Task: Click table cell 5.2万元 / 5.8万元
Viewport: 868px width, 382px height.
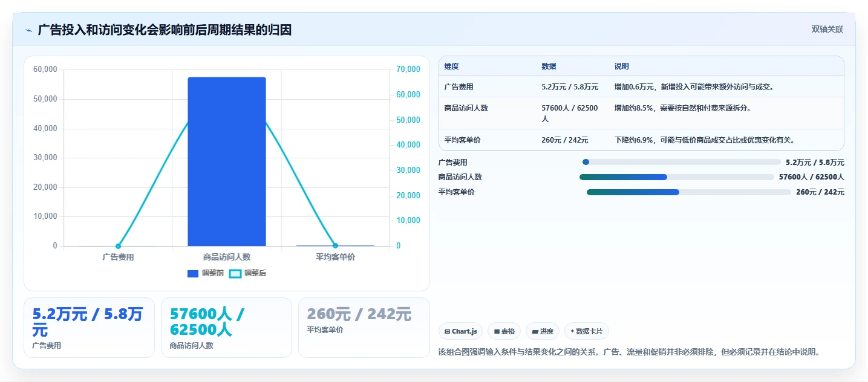Action: coord(570,87)
